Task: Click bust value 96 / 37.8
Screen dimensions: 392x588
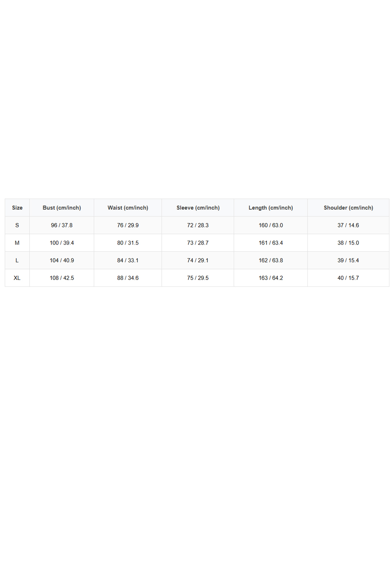Action: coord(62,225)
